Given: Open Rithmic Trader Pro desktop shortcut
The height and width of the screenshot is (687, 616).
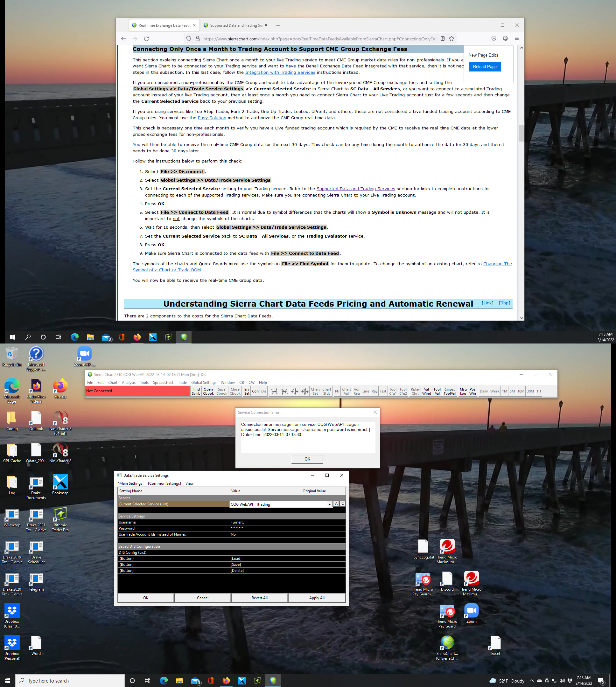Looking at the screenshot, I should tap(60, 519).
